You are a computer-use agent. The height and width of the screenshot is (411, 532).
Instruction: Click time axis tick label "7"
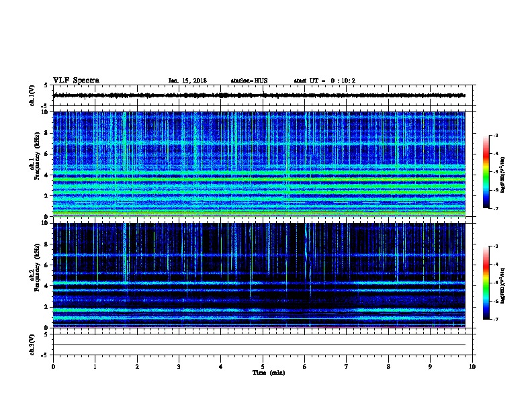[x=347, y=367]
